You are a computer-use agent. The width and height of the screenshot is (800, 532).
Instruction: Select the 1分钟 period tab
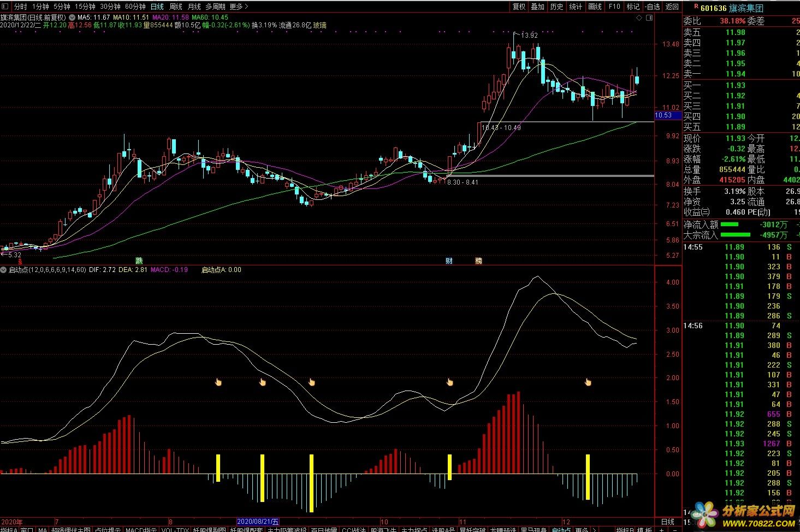(40, 7)
